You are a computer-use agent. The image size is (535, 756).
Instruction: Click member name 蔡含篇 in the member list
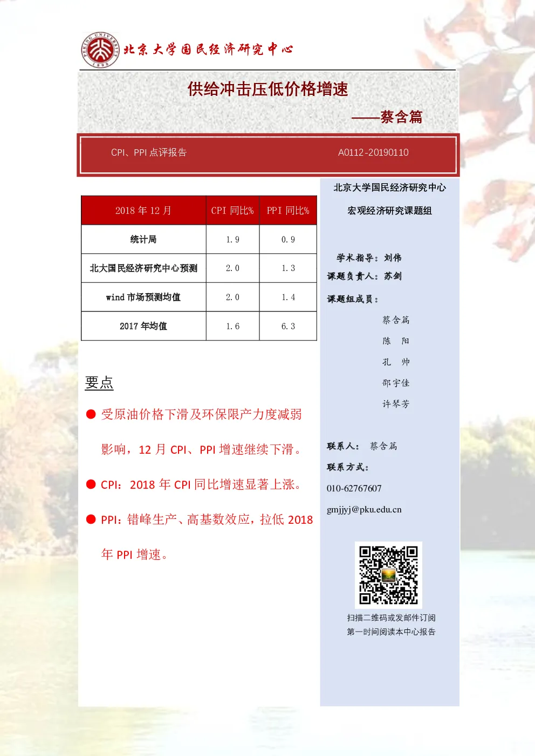click(396, 320)
